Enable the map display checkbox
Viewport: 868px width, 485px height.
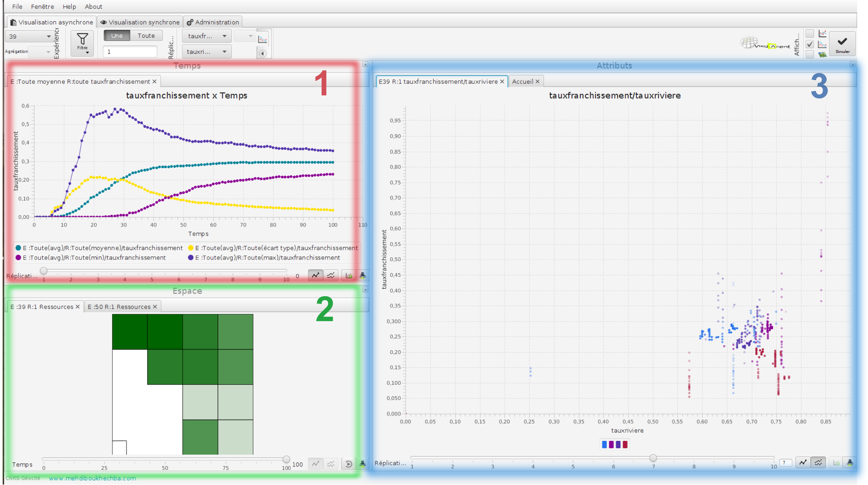pos(810,54)
